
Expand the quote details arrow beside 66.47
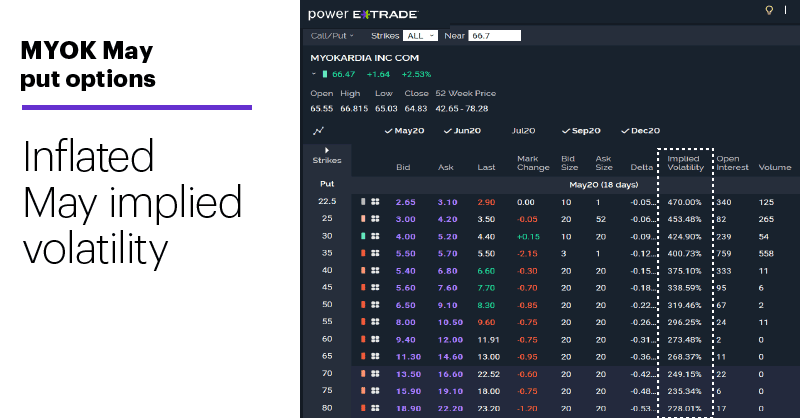click(314, 74)
